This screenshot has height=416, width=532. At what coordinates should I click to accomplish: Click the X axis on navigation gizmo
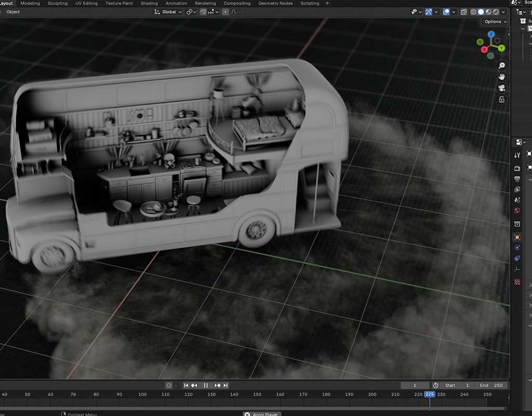[484, 49]
